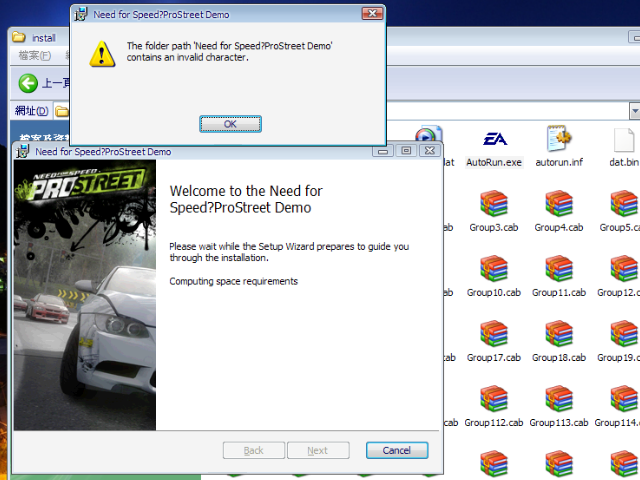
Task: Select the Group18.cab archive icon
Action: (x=559, y=333)
